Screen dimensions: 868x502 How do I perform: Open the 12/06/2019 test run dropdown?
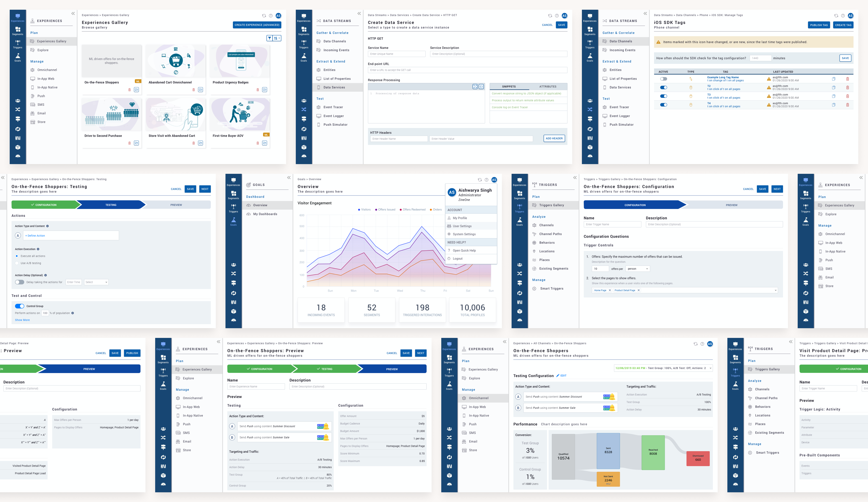coord(663,368)
